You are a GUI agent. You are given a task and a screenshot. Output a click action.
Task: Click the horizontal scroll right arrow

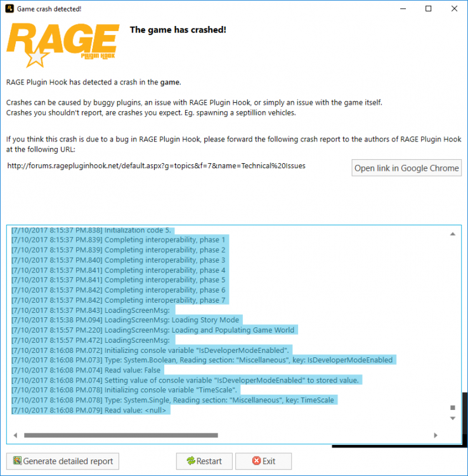point(436,435)
